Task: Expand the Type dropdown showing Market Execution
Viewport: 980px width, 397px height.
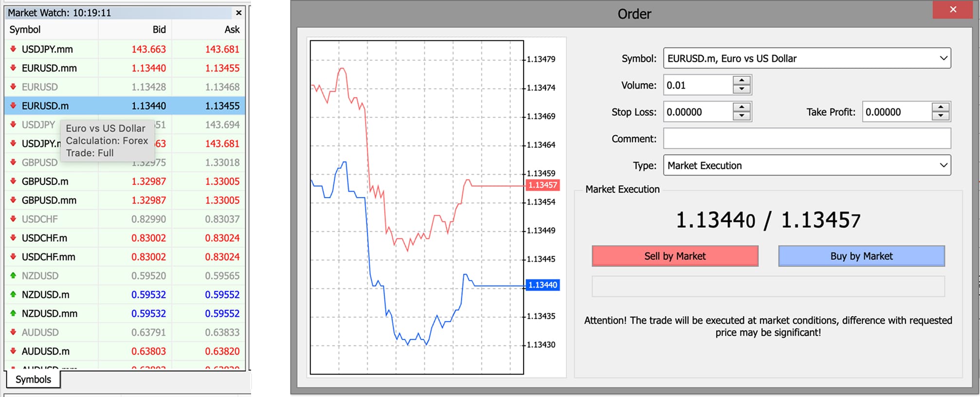Action: point(943,165)
